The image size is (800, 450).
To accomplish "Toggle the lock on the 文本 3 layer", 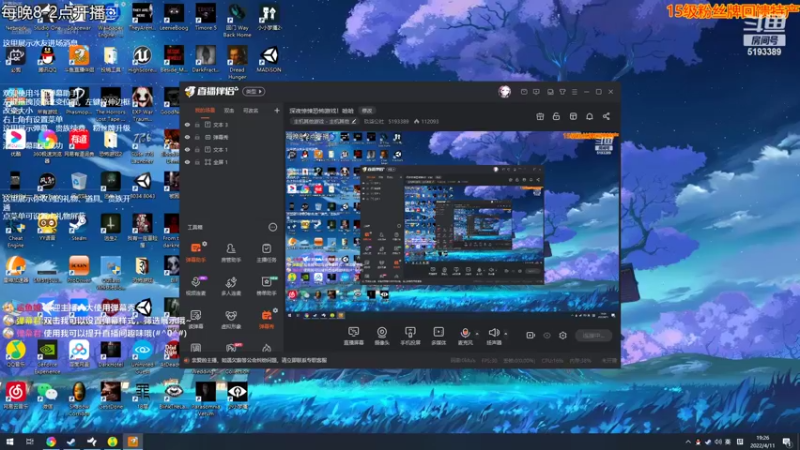I will coord(197,124).
